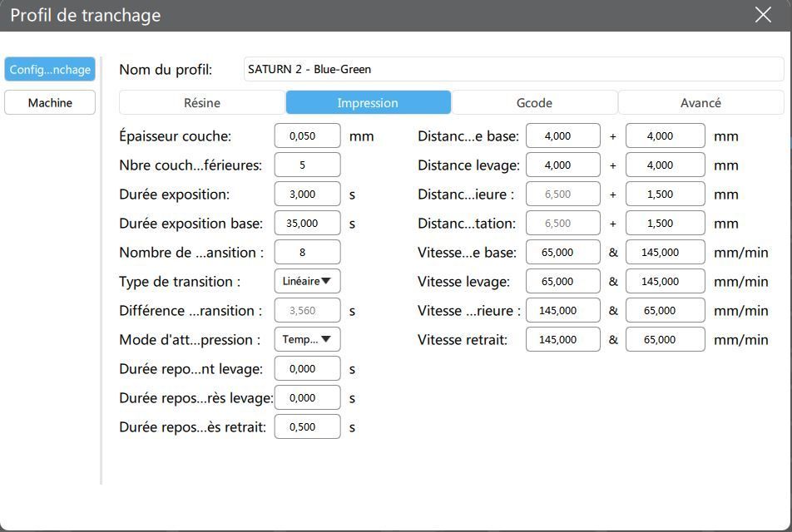Expand the Mode d'att...pression dropdown

point(308,339)
